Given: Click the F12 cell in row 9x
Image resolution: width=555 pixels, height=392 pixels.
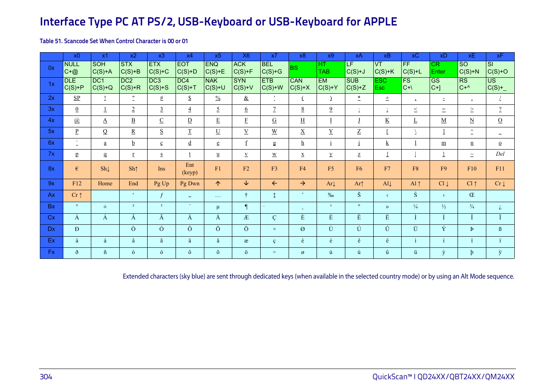Looking at the screenshot, I should [x=77, y=184].
